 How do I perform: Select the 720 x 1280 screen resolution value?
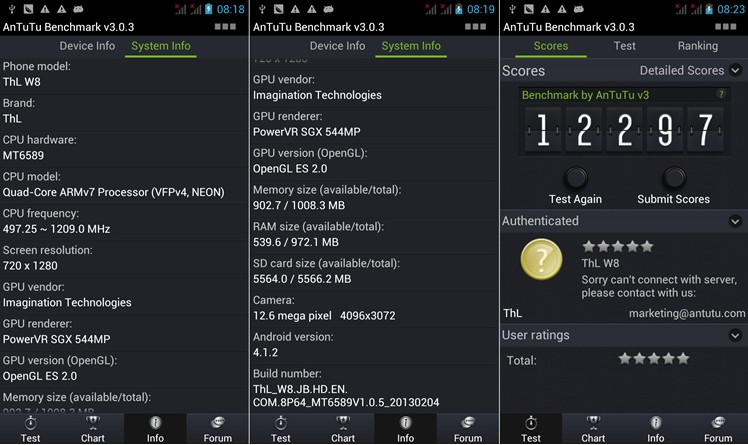(x=30, y=266)
